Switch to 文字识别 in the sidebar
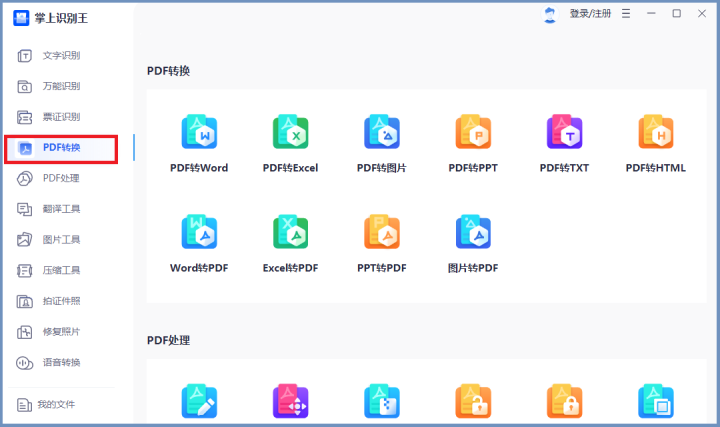The height and width of the screenshot is (427, 720). pyautogui.click(x=61, y=56)
